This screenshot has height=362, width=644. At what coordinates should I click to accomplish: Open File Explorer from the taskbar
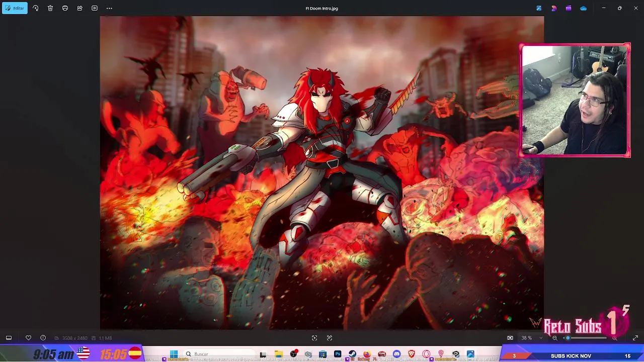point(278,354)
